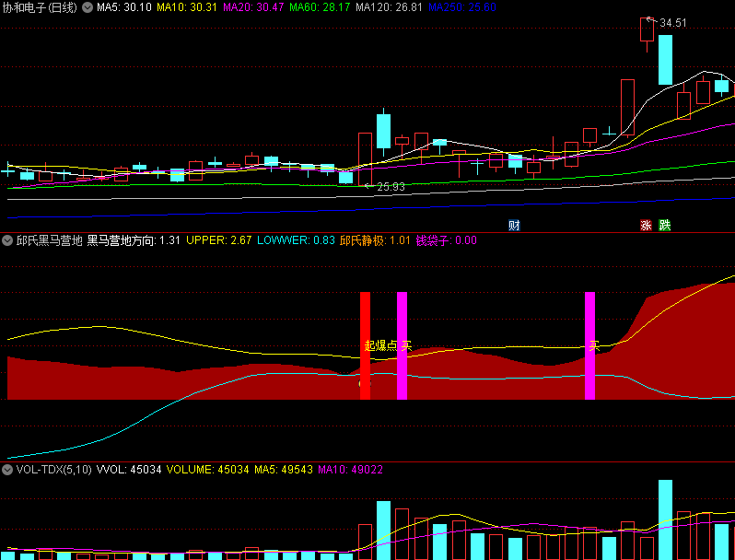Select the MA60: 28.17 label

click(320, 7)
